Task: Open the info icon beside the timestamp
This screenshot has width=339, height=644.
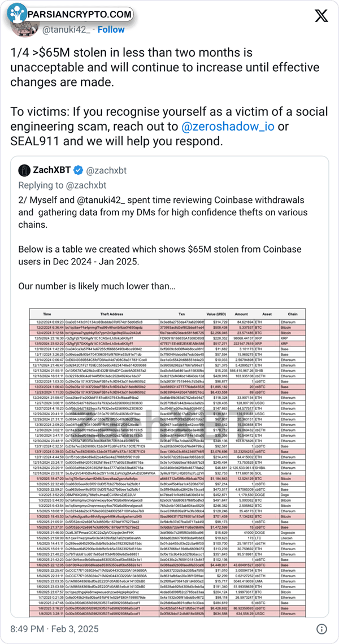Action: (321, 629)
